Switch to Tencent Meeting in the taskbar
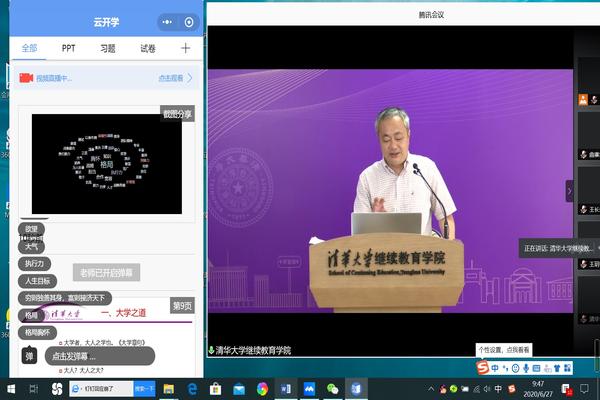The image size is (600, 400). (x=309, y=389)
